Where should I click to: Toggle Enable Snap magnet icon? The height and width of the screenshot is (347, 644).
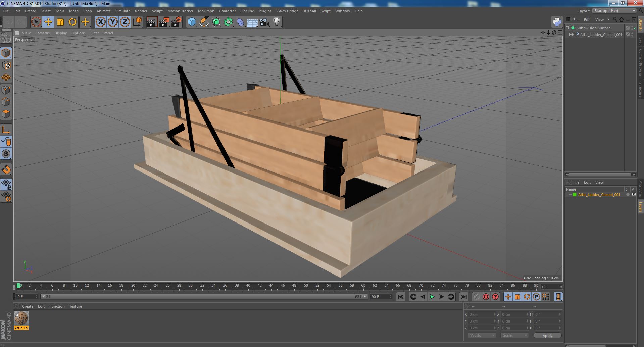[x=6, y=169]
